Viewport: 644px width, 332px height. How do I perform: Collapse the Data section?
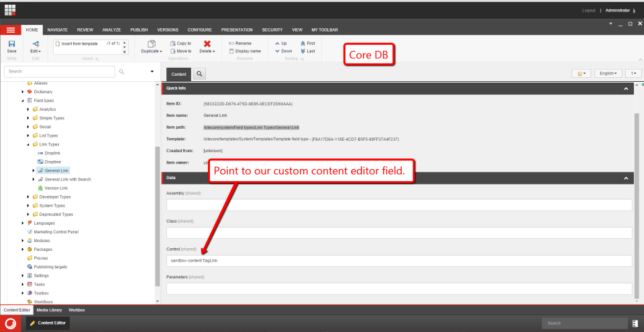click(x=626, y=178)
